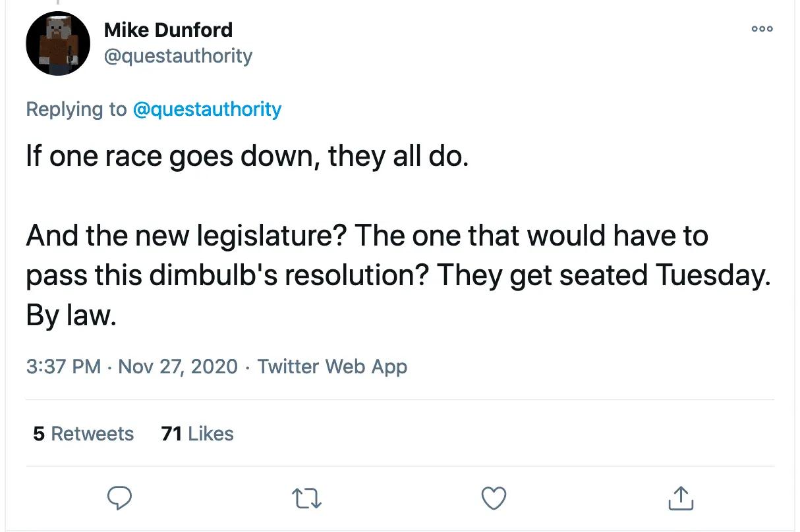View the 71 Likes list
The image size is (800, 532).
tap(197, 434)
